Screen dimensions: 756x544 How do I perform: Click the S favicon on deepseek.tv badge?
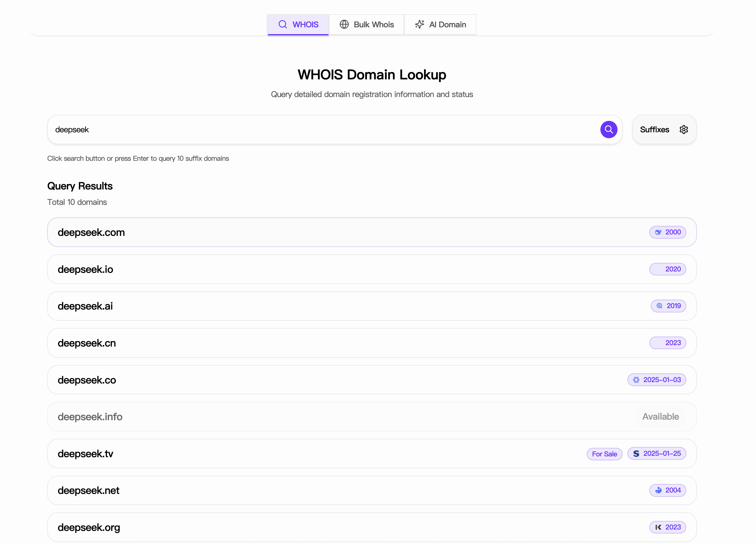(x=636, y=454)
